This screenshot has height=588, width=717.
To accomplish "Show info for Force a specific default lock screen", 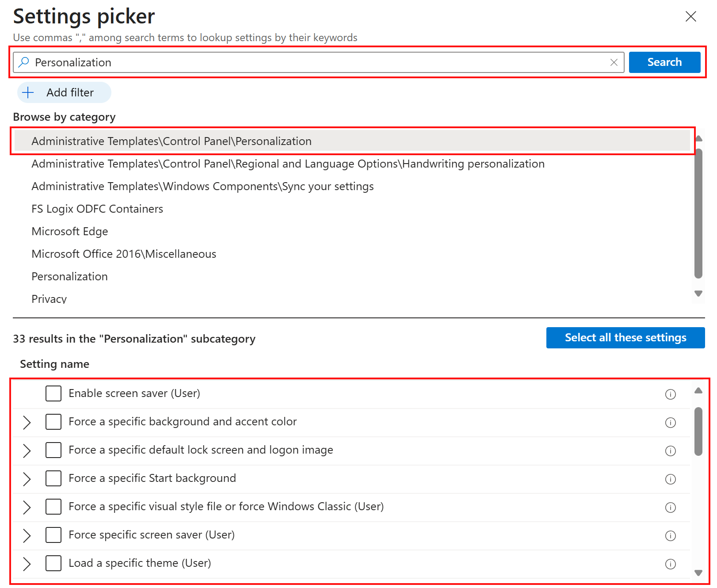I will (x=670, y=451).
